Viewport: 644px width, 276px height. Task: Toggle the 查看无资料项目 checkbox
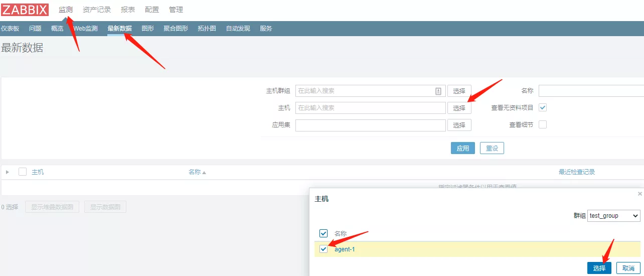click(542, 107)
